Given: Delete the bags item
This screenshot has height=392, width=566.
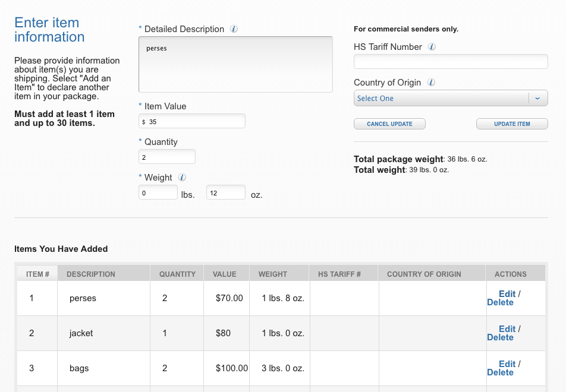Looking at the screenshot, I should [500, 372].
